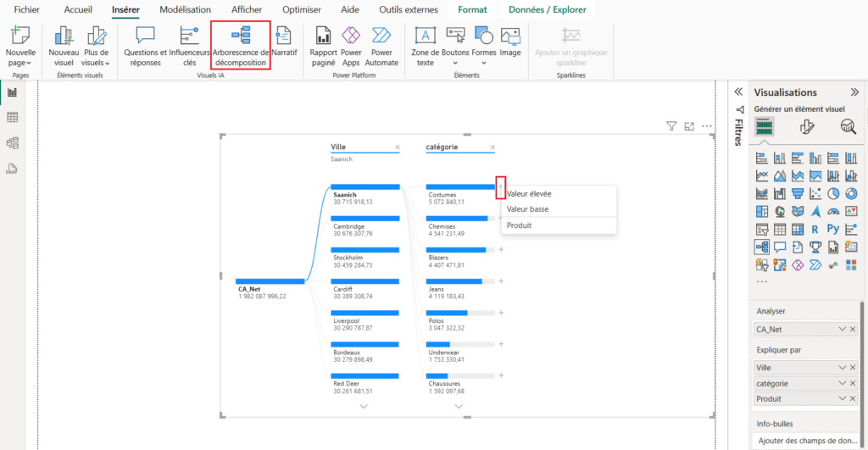
Task: Expand the Chemises node with plus sign
Action: [x=501, y=219]
